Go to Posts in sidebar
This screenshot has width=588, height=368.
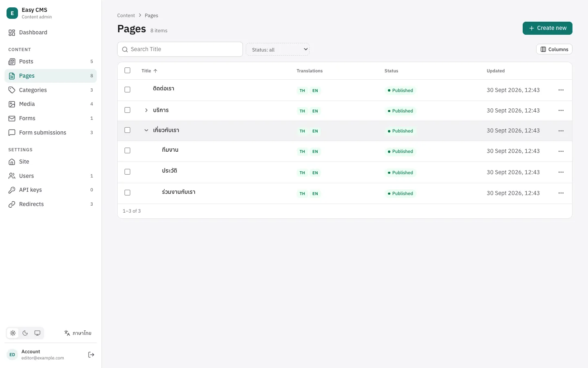(x=51, y=61)
